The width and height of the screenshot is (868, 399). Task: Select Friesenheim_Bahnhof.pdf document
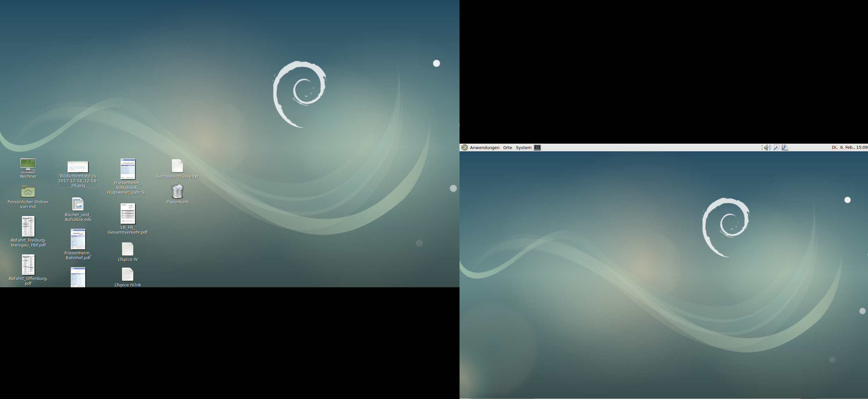tap(78, 239)
